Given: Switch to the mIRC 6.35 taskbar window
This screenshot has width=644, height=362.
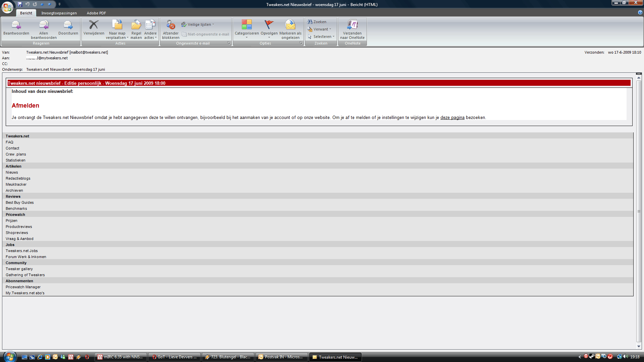Looking at the screenshot, I should [121, 357].
